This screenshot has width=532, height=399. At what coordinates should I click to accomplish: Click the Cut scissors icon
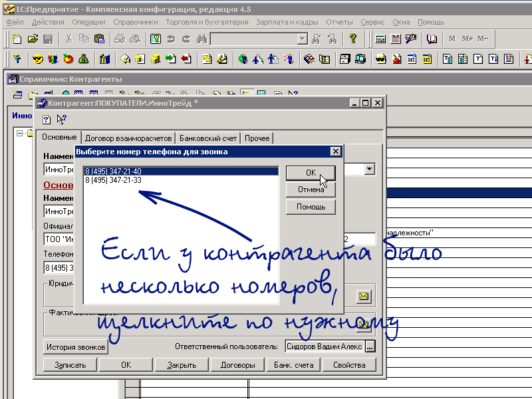[x=69, y=39]
